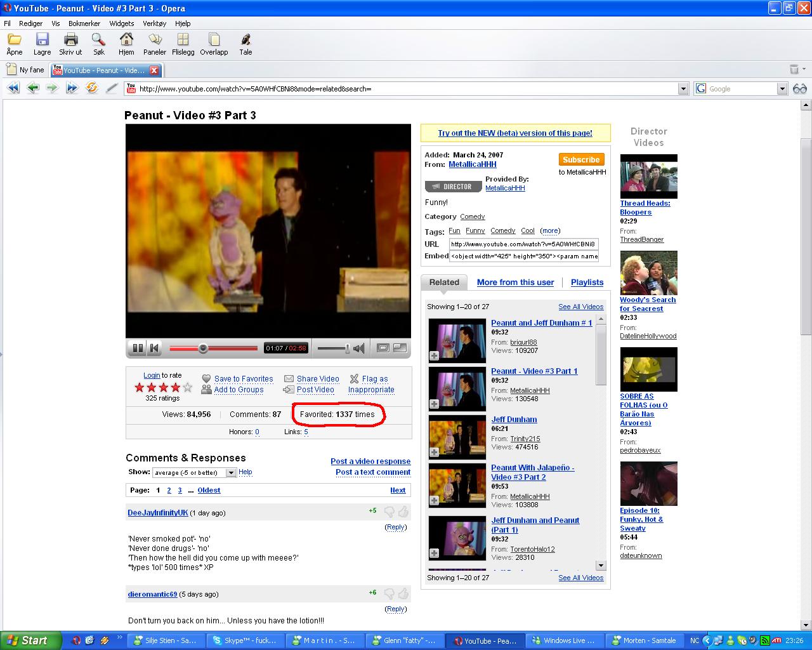This screenshot has width=812, height=650.
Task: Click Save to Favorites link
Action: pyautogui.click(x=244, y=379)
